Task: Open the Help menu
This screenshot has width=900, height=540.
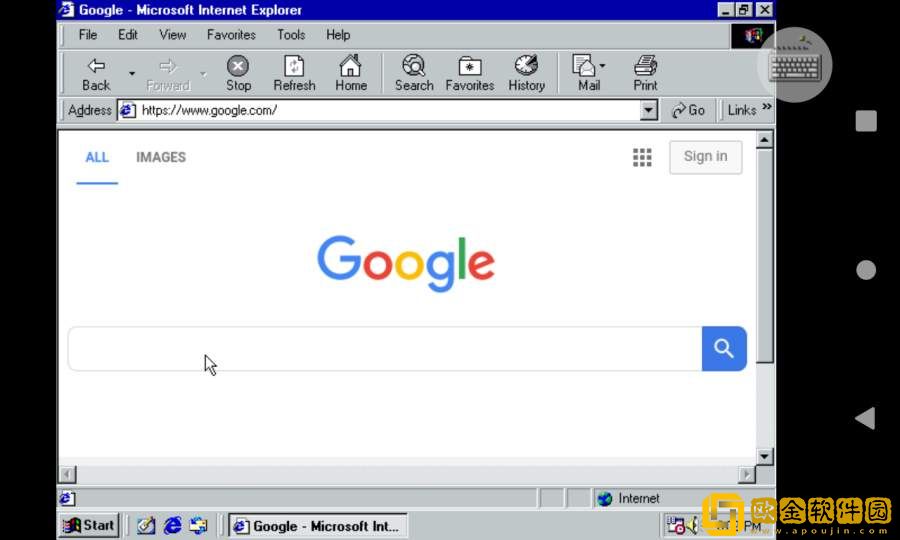Action: pos(338,35)
